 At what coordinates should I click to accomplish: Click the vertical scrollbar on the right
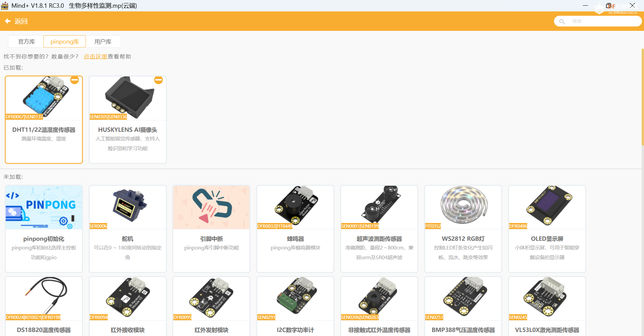pyautogui.click(x=642, y=97)
